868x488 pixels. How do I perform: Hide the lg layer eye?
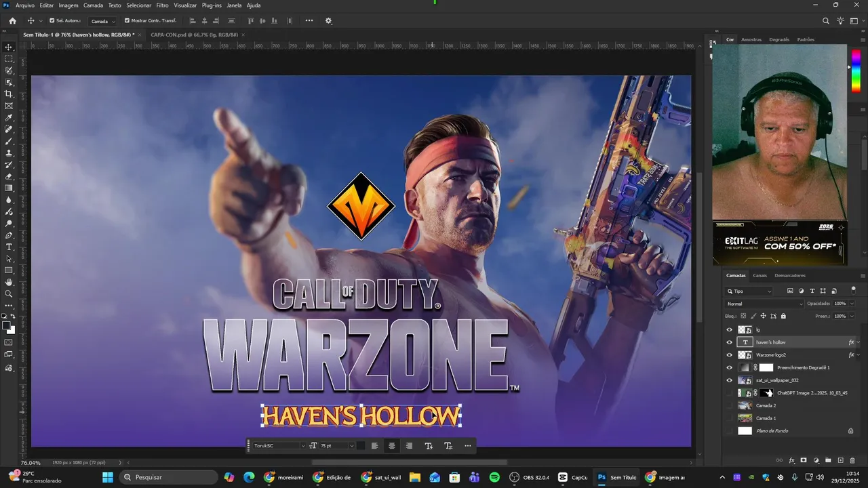(x=730, y=329)
